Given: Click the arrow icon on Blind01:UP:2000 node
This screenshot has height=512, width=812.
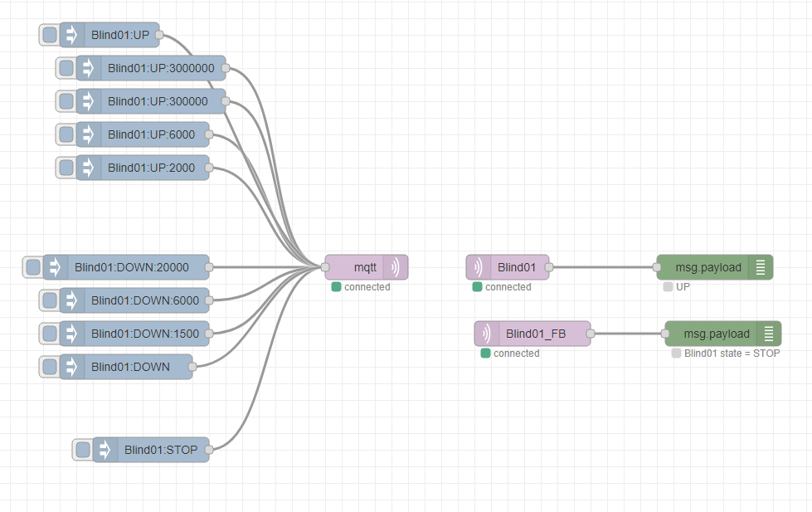Looking at the screenshot, I should [88, 168].
